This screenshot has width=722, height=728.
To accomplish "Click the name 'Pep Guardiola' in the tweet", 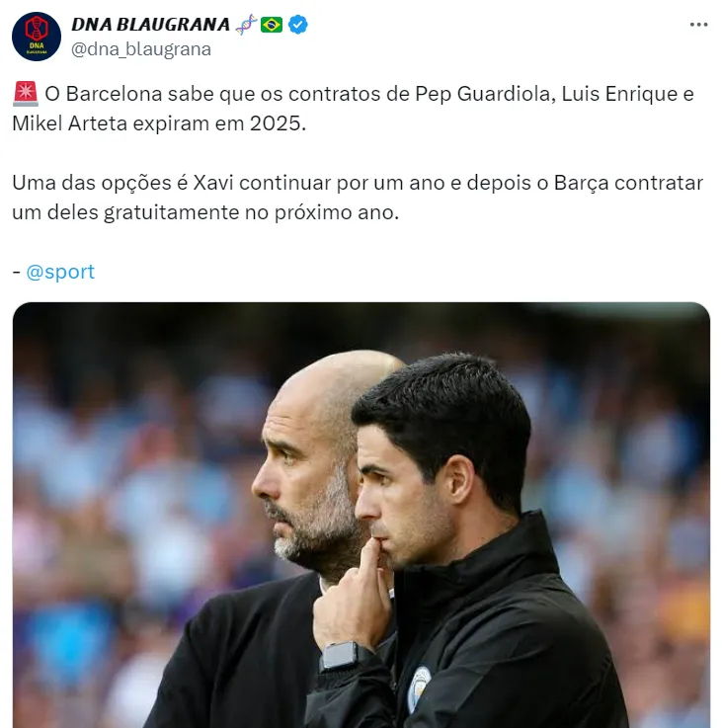I will (483, 94).
